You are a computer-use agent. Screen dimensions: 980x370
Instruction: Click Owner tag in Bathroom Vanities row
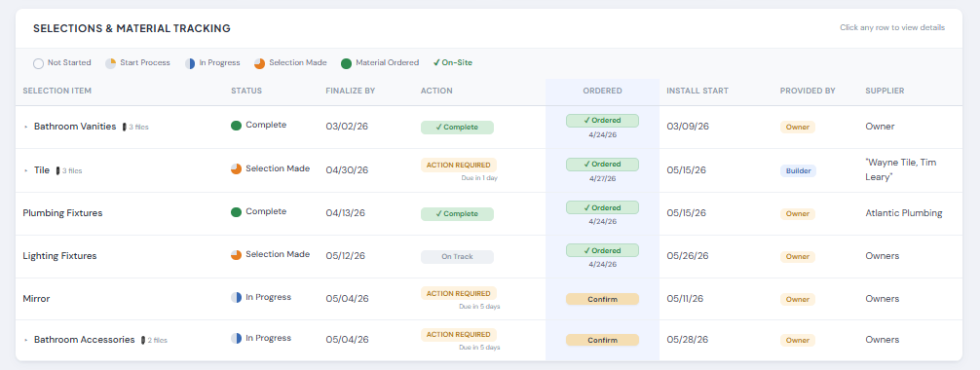coord(798,128)
